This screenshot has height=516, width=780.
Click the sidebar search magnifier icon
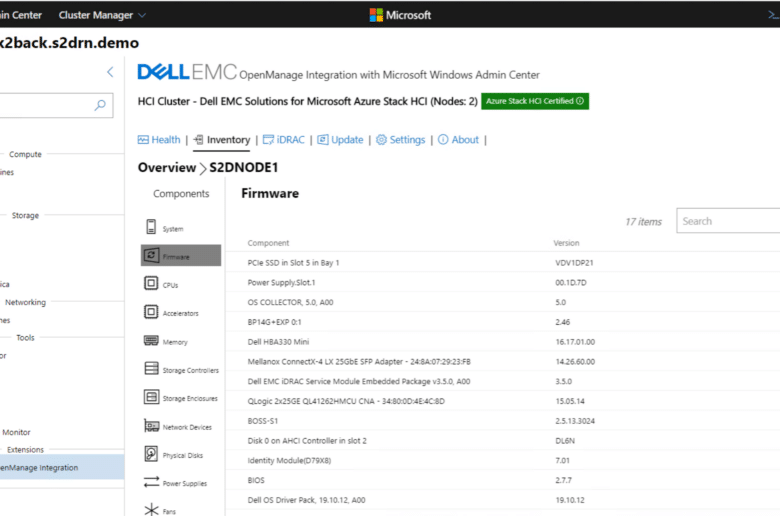(100, 105)
